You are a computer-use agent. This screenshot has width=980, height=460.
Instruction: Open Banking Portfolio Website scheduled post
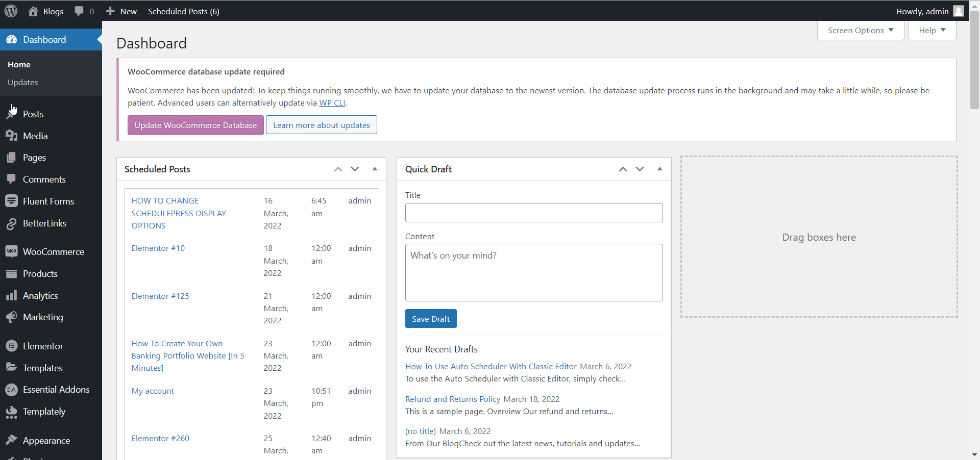pyautogui.click(x=188, y=355)
